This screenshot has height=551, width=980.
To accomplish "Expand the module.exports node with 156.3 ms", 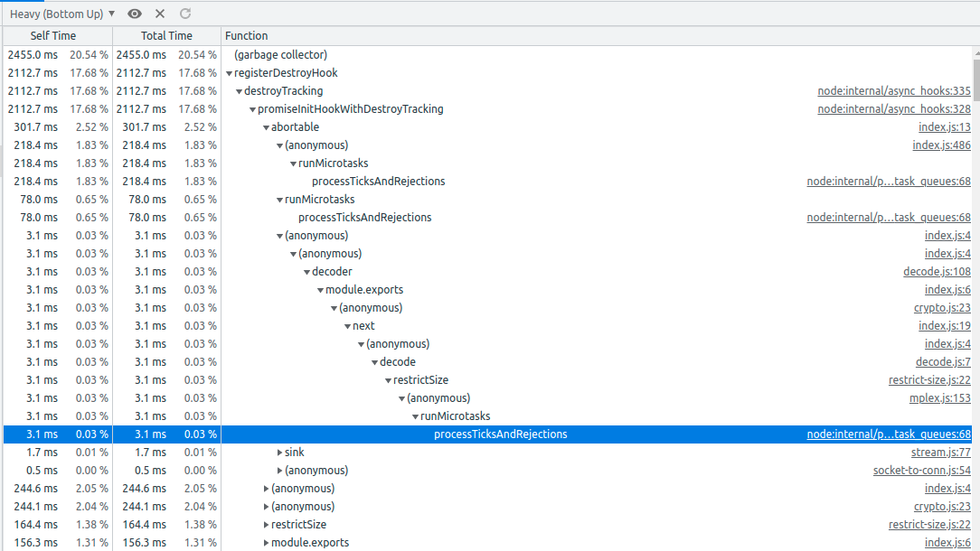I will pos(267,543).
